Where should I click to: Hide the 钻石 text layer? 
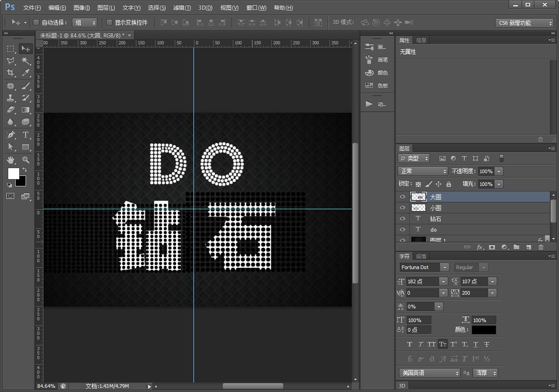(402, 218)
